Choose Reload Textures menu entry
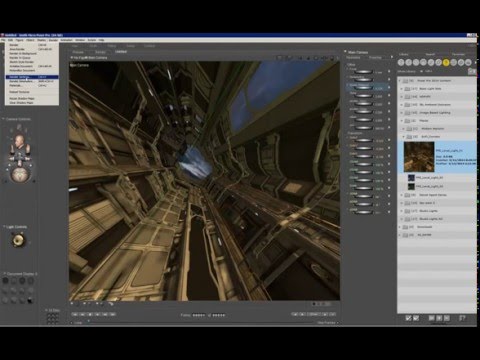Image resolution: width=480 pixels, height=360 pixels. (x=32, y=92)
